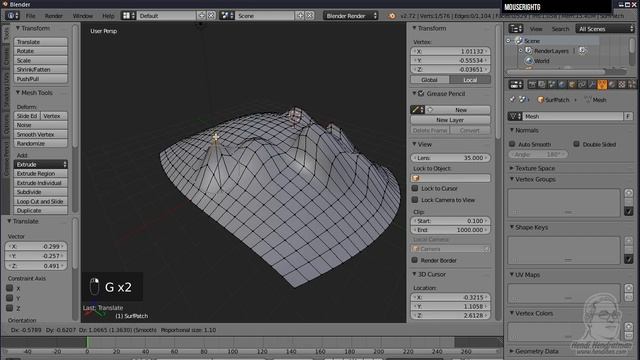
Task: Switch to the World properties tab icon
Action: (x=562, y=84)
